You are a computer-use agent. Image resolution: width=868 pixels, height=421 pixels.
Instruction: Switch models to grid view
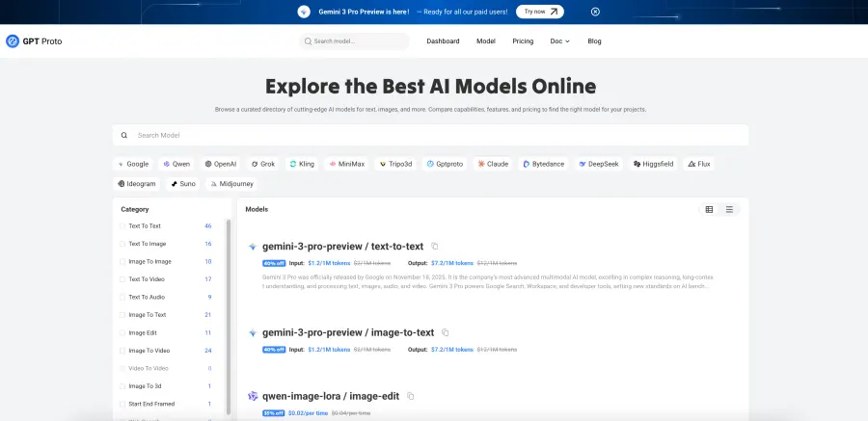coord(709,209)
